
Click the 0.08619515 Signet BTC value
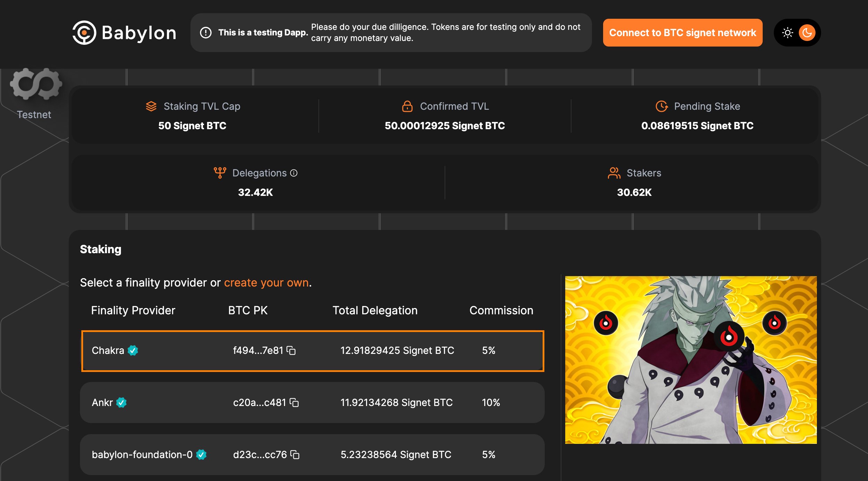point(697,126)
